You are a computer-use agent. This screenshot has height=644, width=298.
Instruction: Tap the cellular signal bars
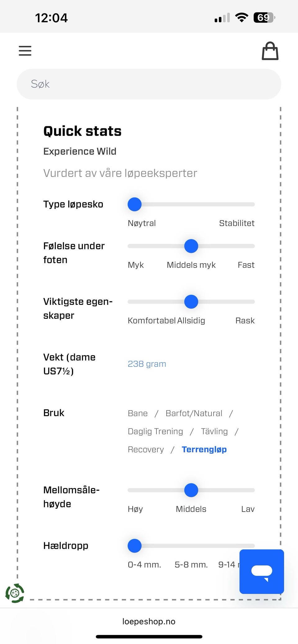pos(222,18)
